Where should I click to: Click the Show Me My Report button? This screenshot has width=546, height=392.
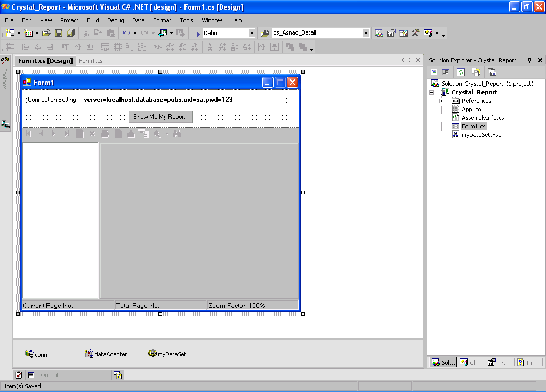(160, 117)
